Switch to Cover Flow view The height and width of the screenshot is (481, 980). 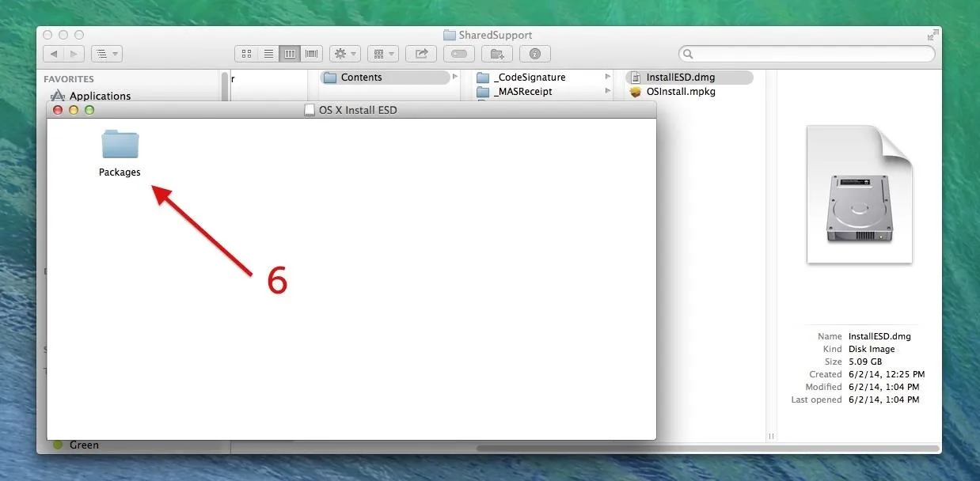[x=311, y=54]
